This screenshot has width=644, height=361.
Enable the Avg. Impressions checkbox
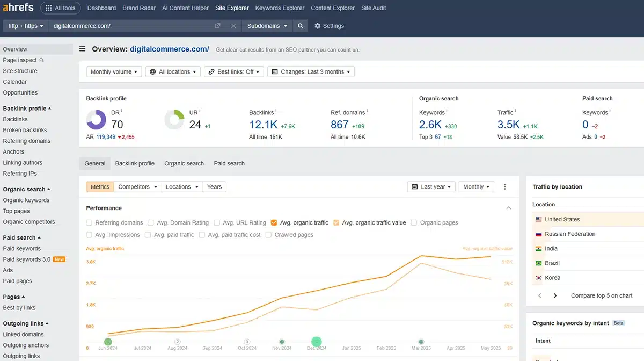tap(89, 235)
